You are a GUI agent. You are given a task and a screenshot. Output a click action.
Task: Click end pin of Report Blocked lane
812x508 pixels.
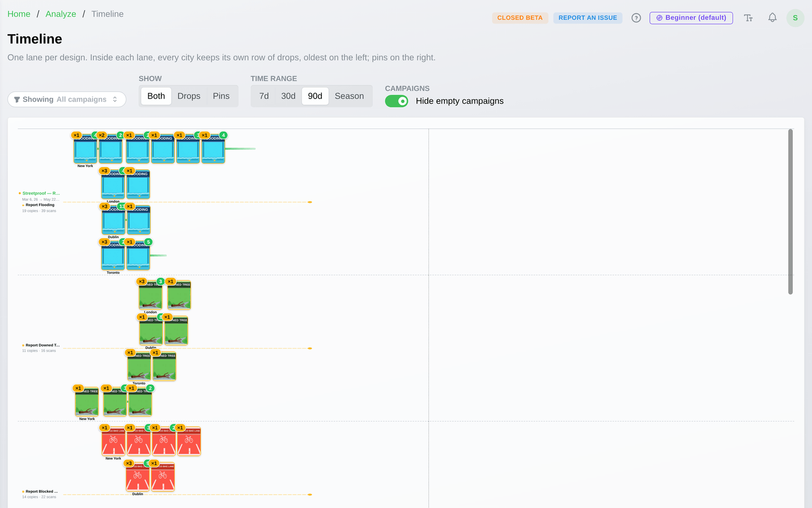[x=310, y=495]
